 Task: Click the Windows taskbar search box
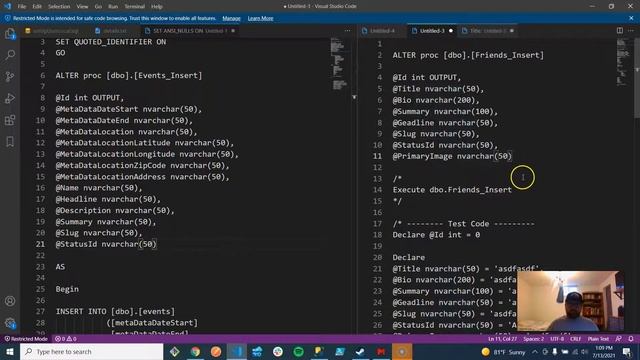91,351
